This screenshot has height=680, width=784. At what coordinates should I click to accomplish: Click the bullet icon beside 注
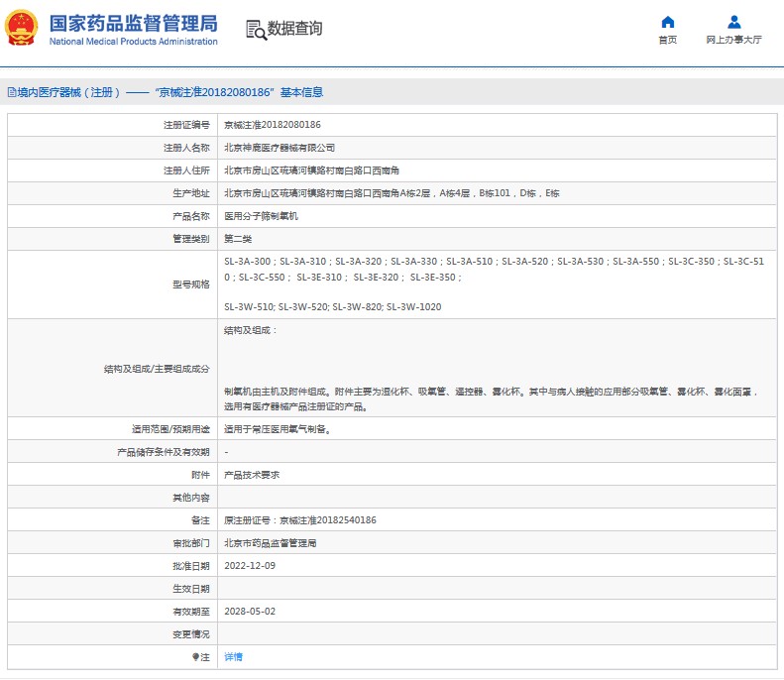[x=195, y=656]
